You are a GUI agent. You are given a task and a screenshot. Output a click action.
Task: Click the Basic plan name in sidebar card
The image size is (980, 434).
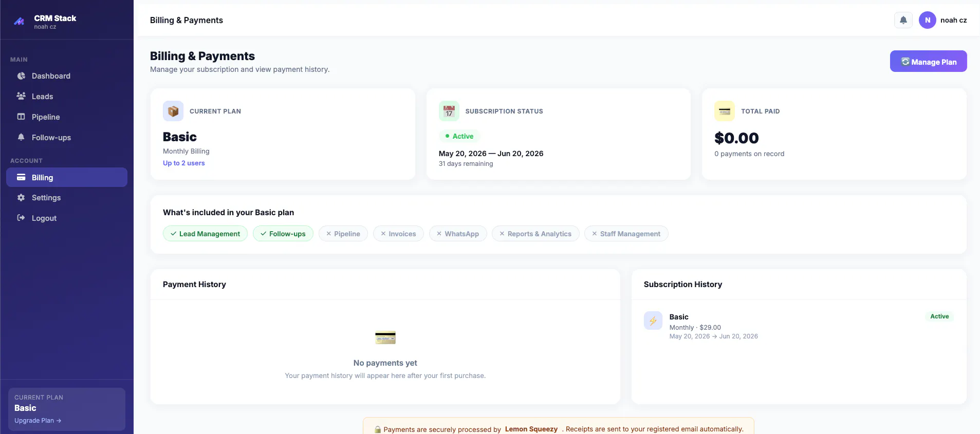pyautogui.click(x=25, y=408)
